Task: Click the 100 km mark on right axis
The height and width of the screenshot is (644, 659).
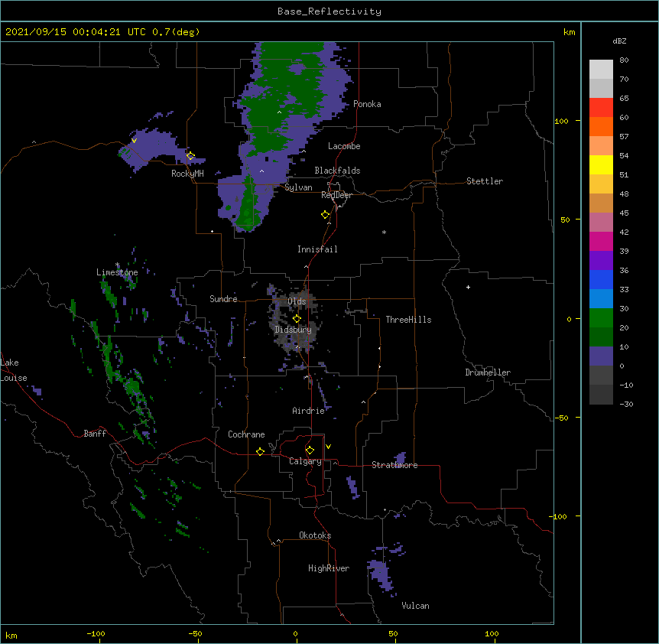Action: point(561,121)
